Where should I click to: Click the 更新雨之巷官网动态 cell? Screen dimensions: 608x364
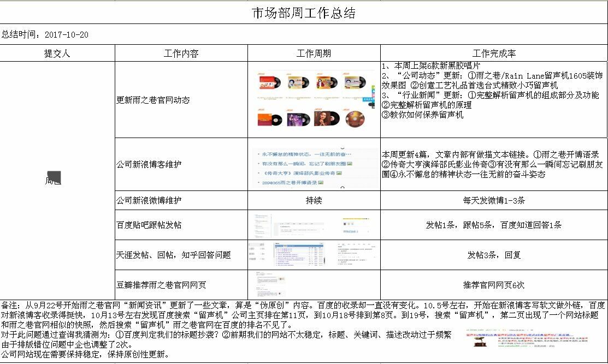pyautogui.click(x=181, y=100)
